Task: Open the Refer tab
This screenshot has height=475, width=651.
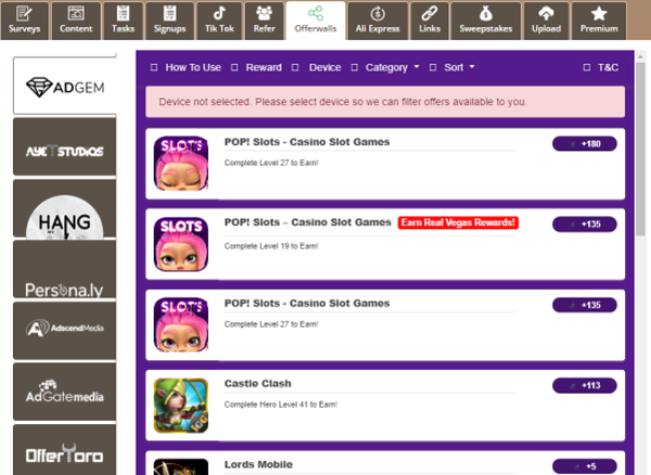Action: point(264,21)
